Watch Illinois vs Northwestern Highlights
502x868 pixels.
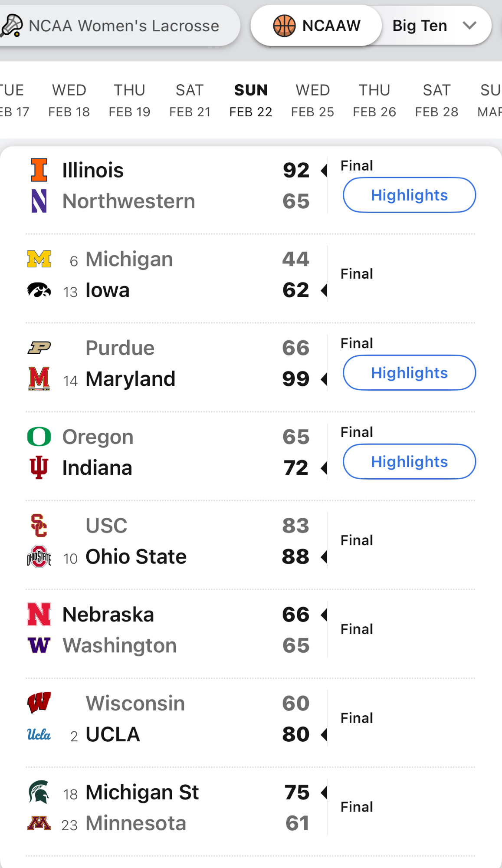tap(409, 195)
